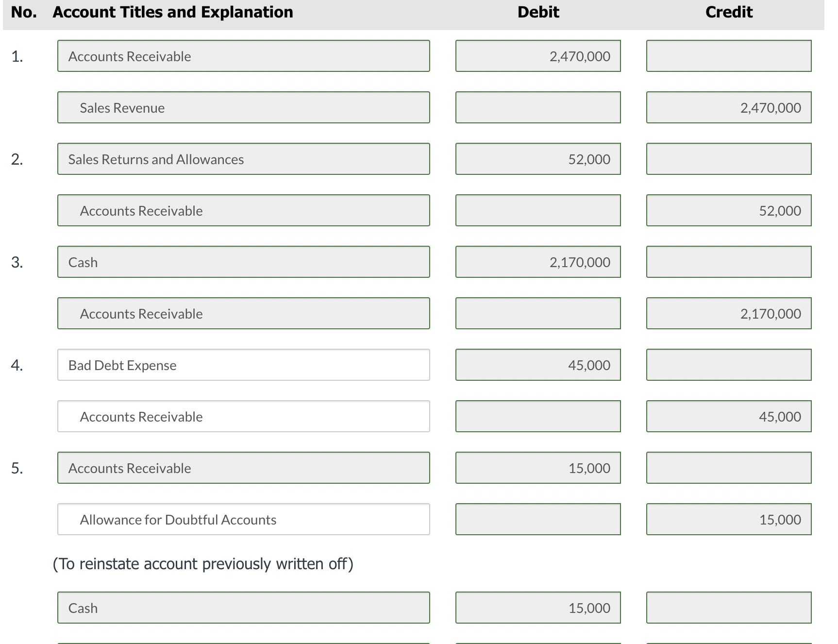Select the Cash account field in entry 3
838x644 pixels.
click(x=243, y=262)
